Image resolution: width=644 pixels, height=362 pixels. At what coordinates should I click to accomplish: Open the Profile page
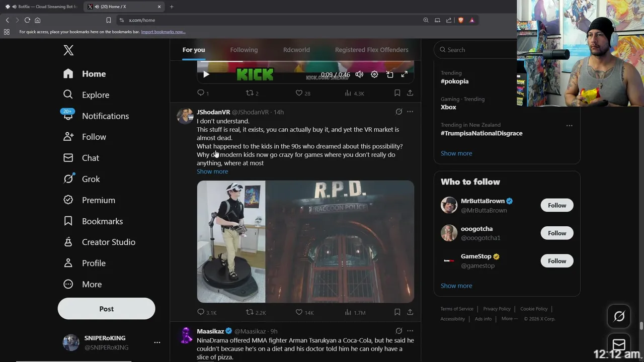pyautogui.click(x=85, y=263)
